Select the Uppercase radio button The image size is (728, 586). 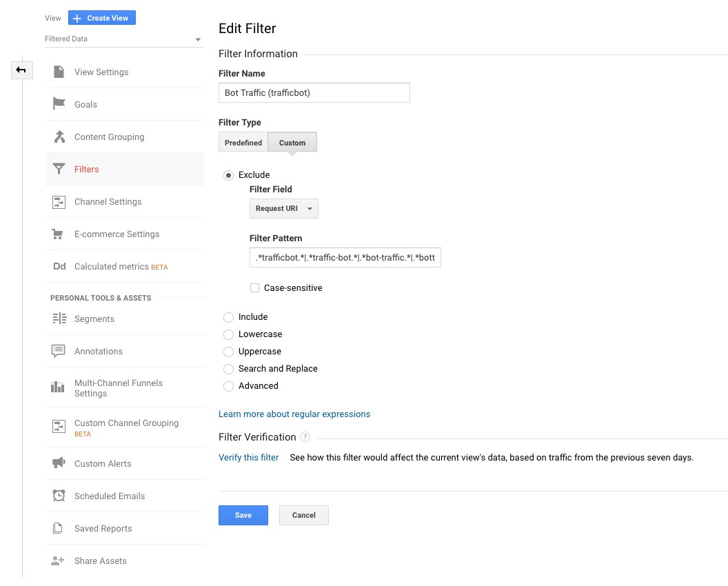228,352
